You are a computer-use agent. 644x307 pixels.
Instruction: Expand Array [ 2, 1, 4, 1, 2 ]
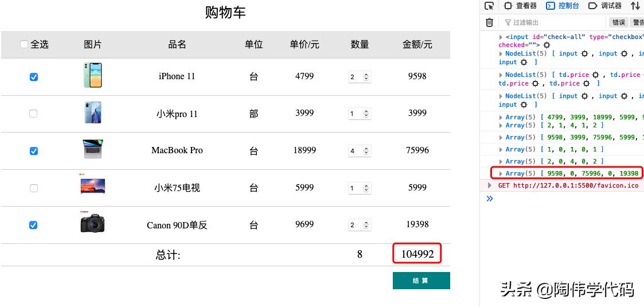pos(501,125)
